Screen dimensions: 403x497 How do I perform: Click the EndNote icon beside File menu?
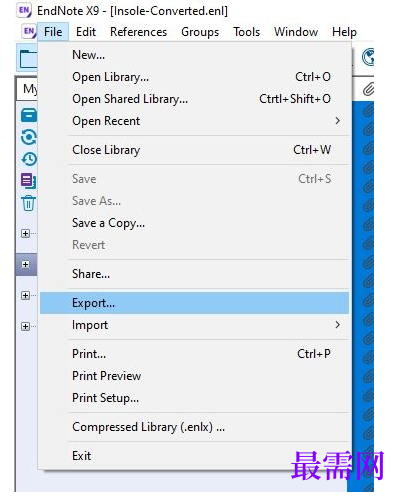[29, 32]
